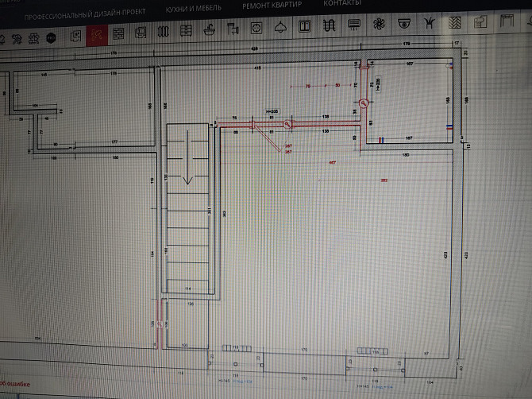Click the red 'об ошибке' error report link
Image resolution: width=532 pixels, height=399 pixels.
[x=14, y=385]
